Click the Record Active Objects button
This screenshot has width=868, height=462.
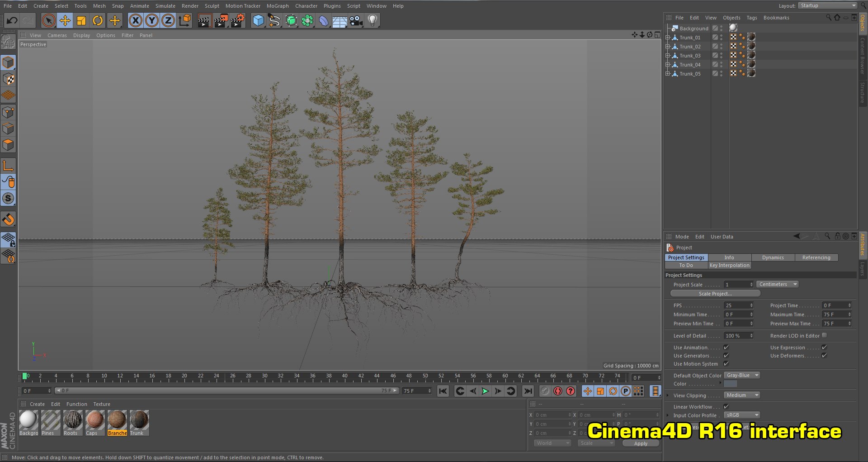[545, 391]
